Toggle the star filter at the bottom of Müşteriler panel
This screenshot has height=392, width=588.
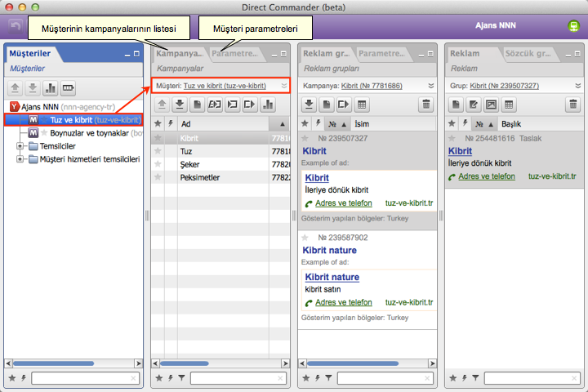coord(12,378)
